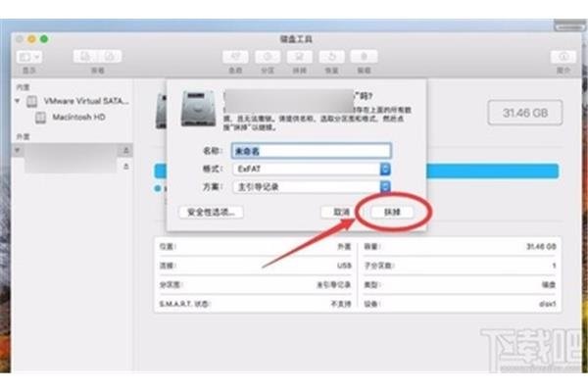The image size is (588, 392).
Task: Collapse the highlighted external disk row
Action: tap(18, 150)
